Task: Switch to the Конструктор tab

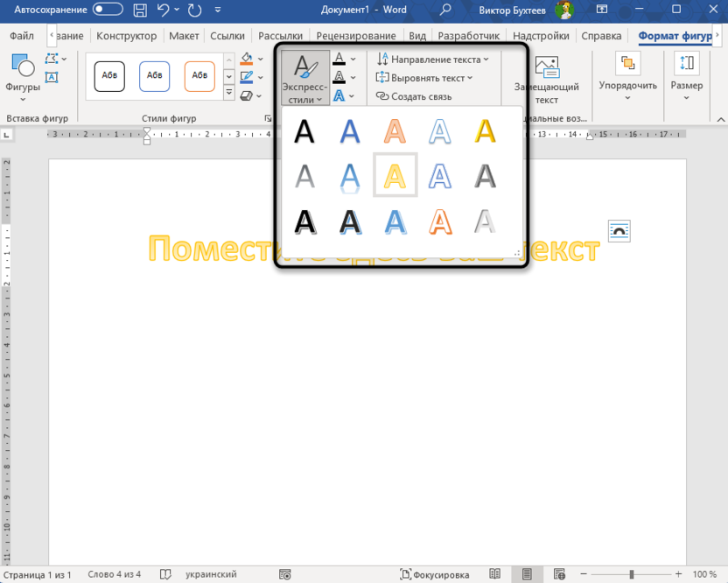Action: (x=127, y=36)
